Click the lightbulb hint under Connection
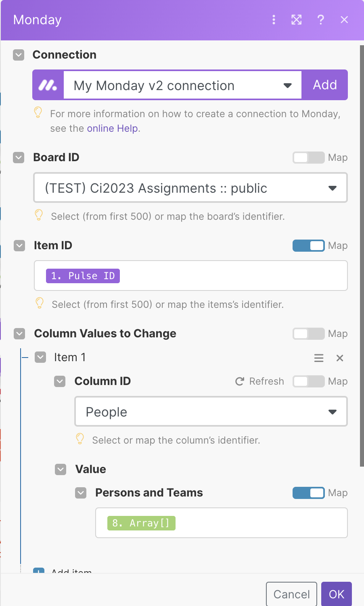The width and height of the screenshot is (364, 606). pos(38,112)
